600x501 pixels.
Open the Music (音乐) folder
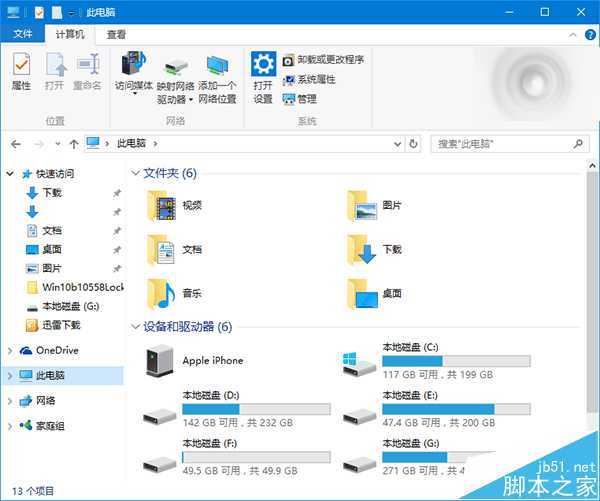coord(174,294)
